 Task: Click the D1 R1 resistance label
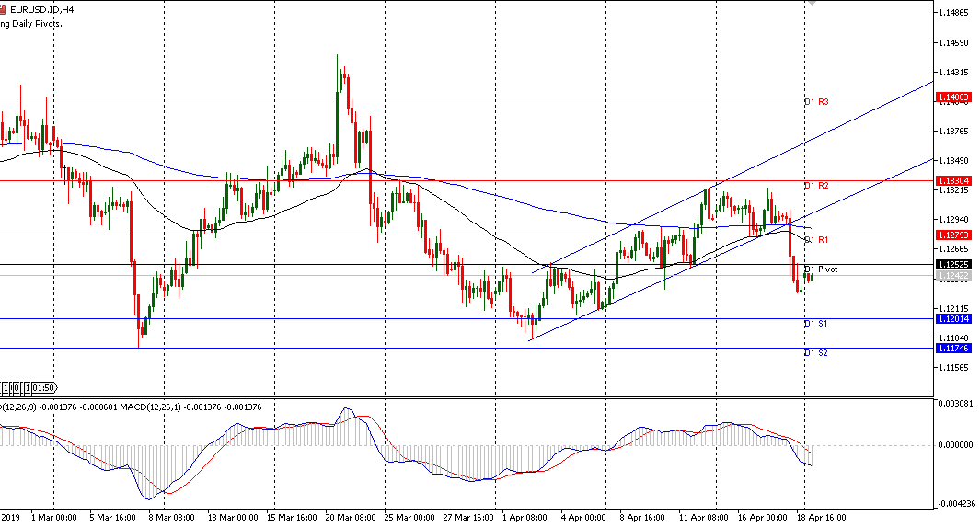pos(816,240)
